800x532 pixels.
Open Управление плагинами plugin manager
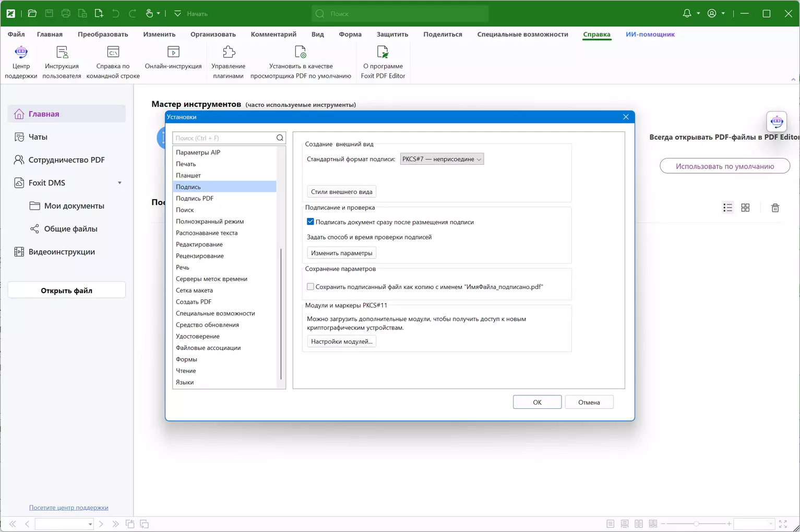pyautogui.click(x=228, y=62)
